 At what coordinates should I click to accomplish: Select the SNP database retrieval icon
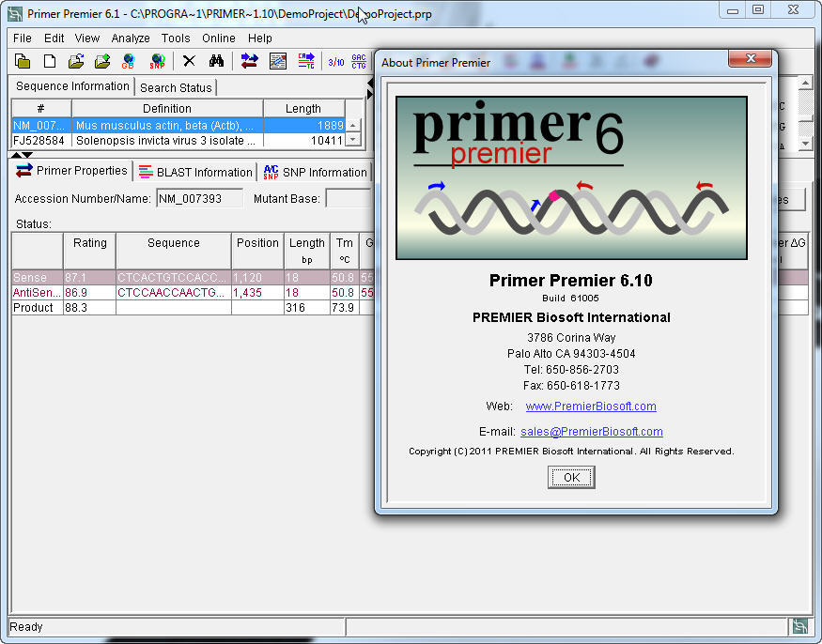click(x=157, y=61)
